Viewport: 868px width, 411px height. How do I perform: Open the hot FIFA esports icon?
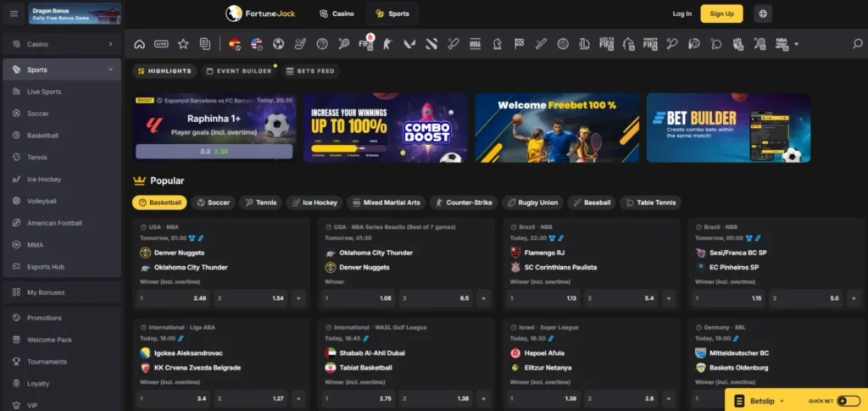coord(366,43)
